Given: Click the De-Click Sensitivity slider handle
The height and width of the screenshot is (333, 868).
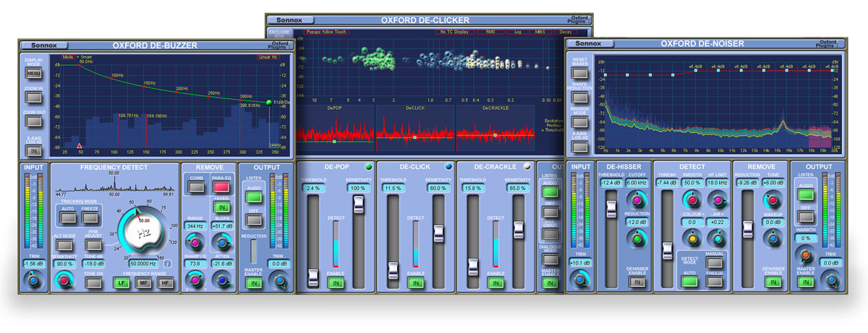Looking at the screenshot, I should [x=438, y=233].
